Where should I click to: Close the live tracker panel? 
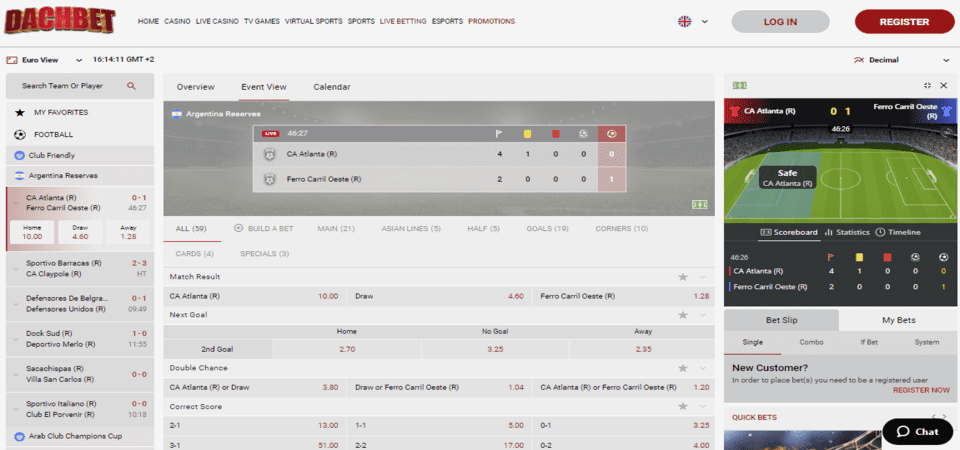(x=943, y=86)
